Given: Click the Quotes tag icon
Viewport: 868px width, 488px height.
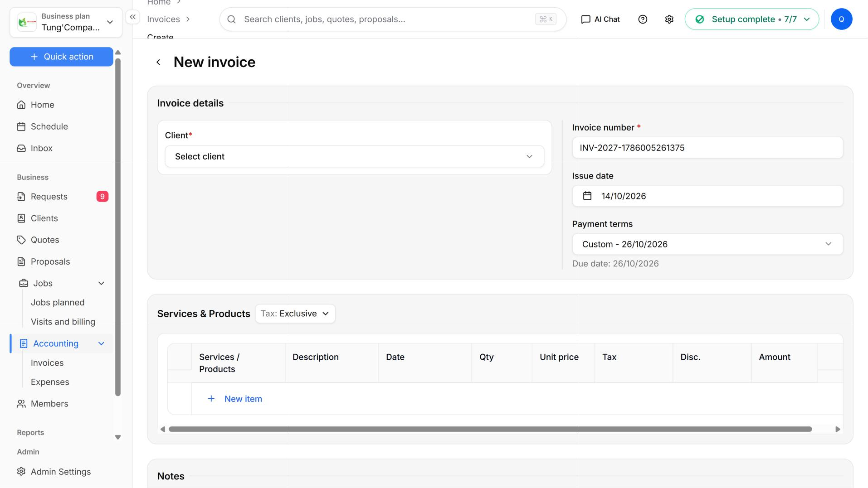Looking at the screenshot, I should [21, 240].
